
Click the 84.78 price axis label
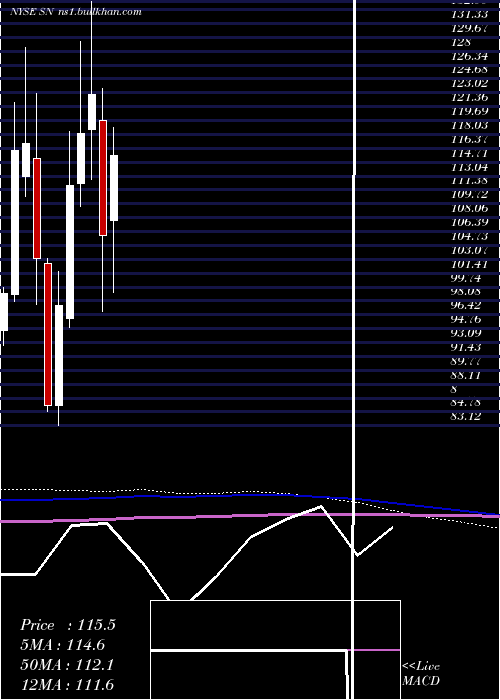pyautogui.click(x=467, y=403)
